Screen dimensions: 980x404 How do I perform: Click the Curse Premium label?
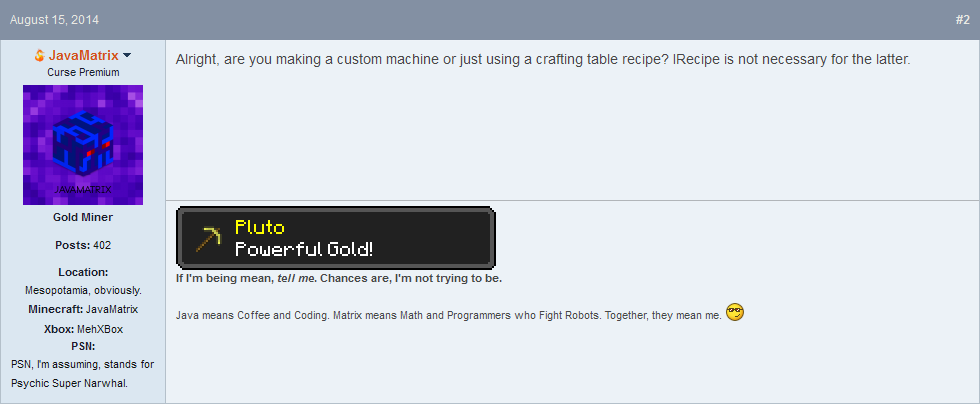[83, 73]
